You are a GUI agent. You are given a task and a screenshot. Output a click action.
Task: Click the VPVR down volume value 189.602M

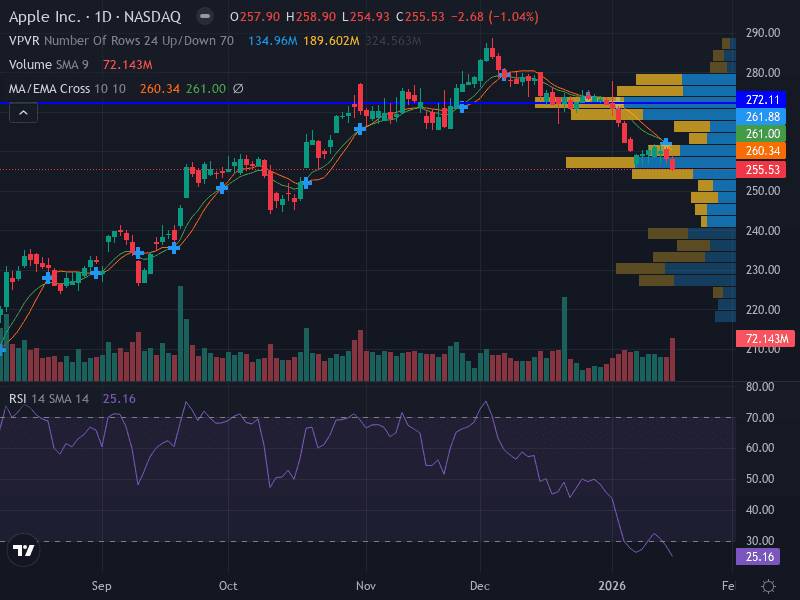(331, 41)
